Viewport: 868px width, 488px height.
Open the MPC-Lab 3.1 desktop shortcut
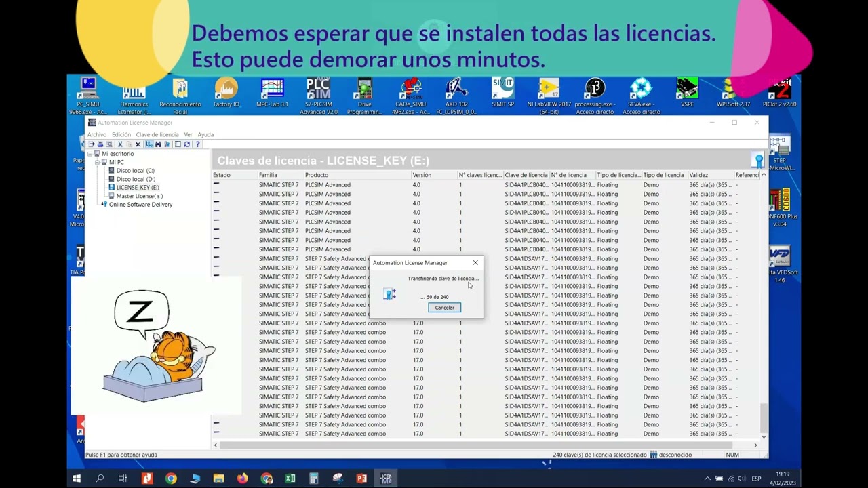(x=272, y=93)
